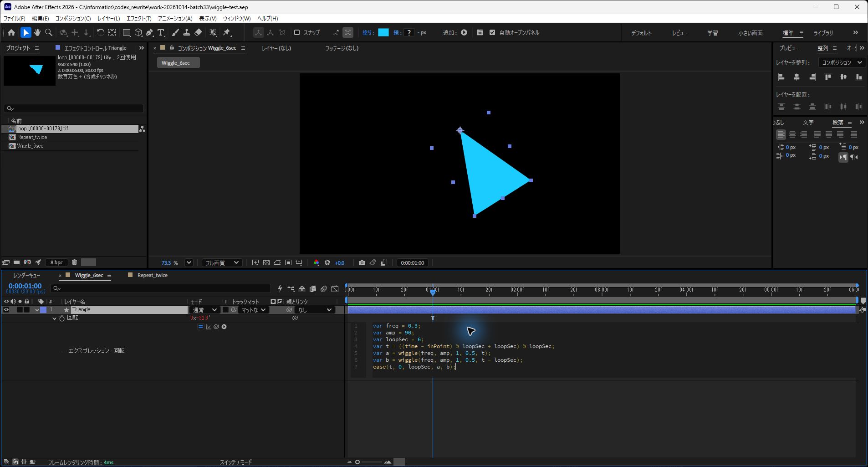
Task: Hide the Triangle layer with eye toggle
Action: 6,310
